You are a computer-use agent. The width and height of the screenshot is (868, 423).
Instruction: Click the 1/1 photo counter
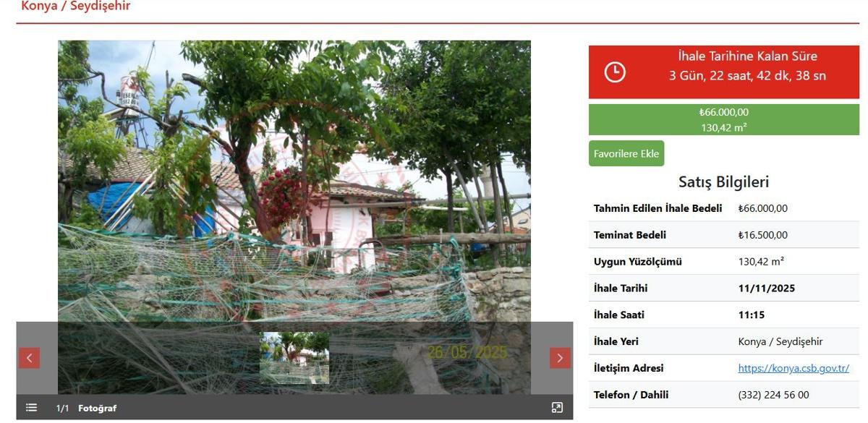pyautogui.click(x=63, y=409)
